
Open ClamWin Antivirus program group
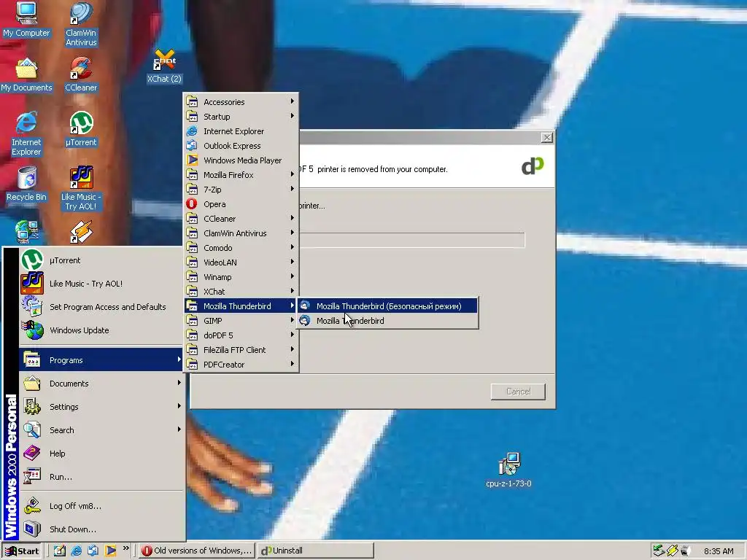[x=241, y=233]
